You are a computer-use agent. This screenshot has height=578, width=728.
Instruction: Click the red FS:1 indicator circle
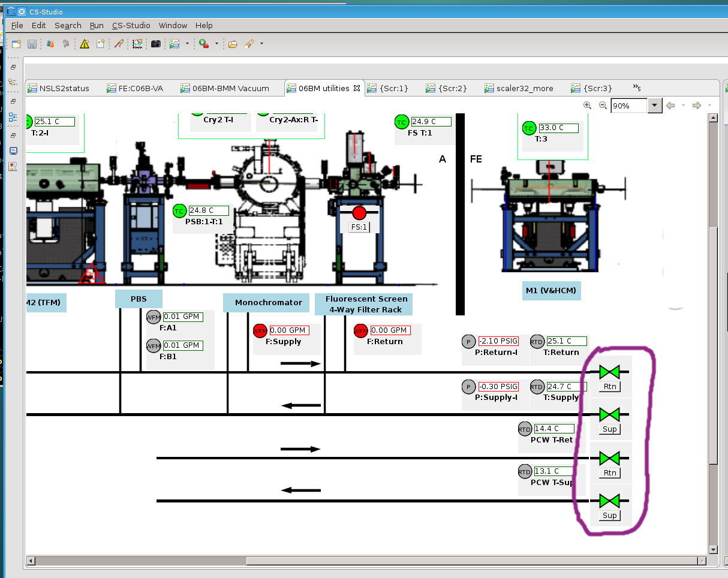point(359,213)
